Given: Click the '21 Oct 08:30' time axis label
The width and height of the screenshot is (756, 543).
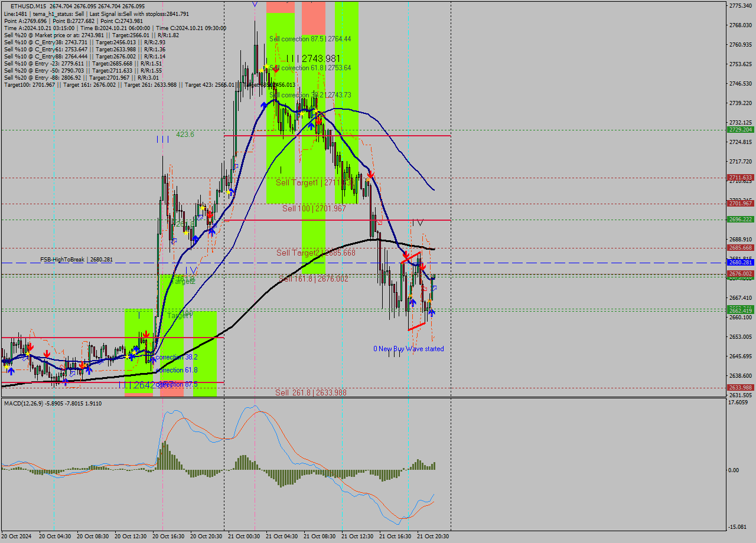Looking at the screenshot, I should pyautogui.click(x=320, y=537).
